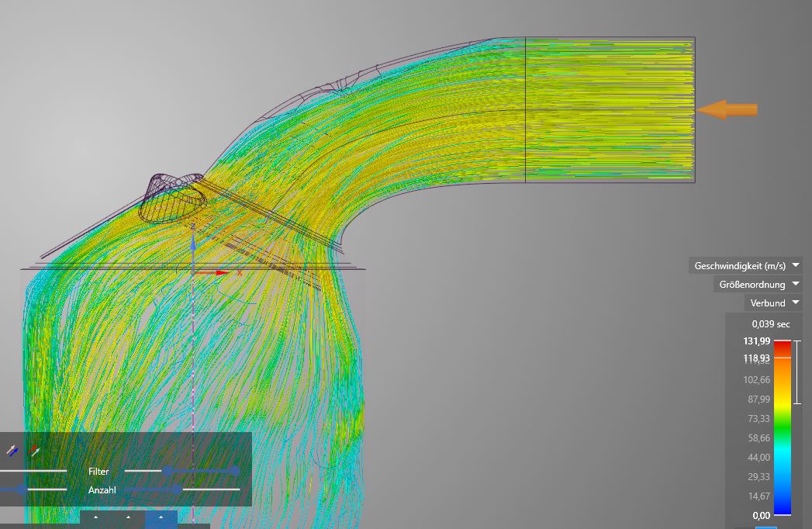Click the 0,039 sec time label
Screen dimensions: 812x529
tap(771, 324)
